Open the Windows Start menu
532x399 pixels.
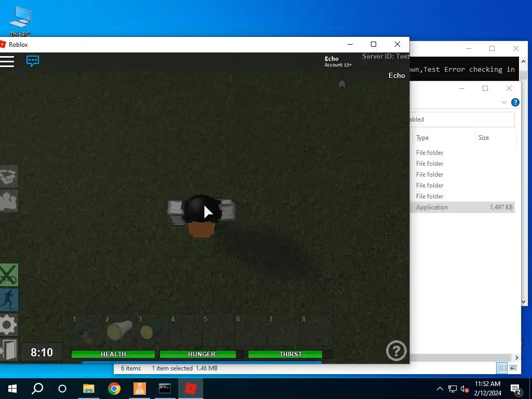(12, 389)
